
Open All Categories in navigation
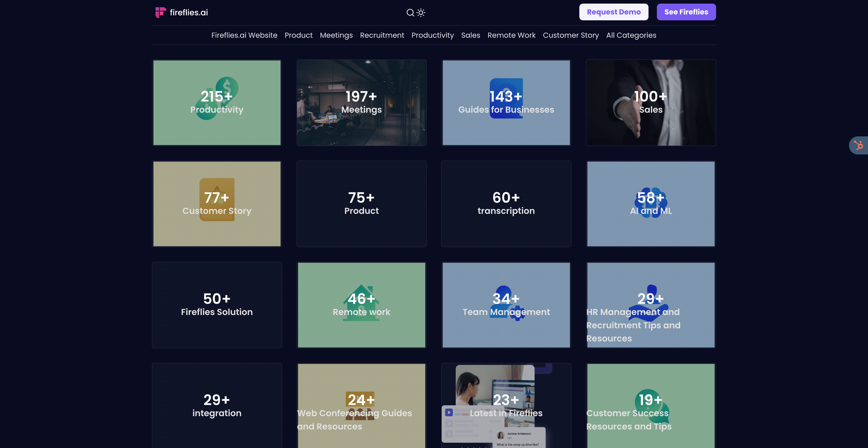[631, 35]
